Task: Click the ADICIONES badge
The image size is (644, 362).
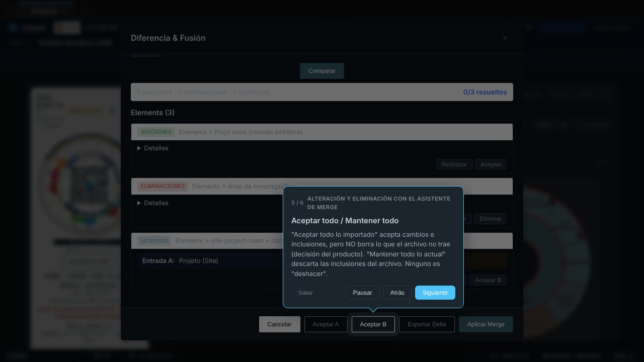Action: click(156, 132)
